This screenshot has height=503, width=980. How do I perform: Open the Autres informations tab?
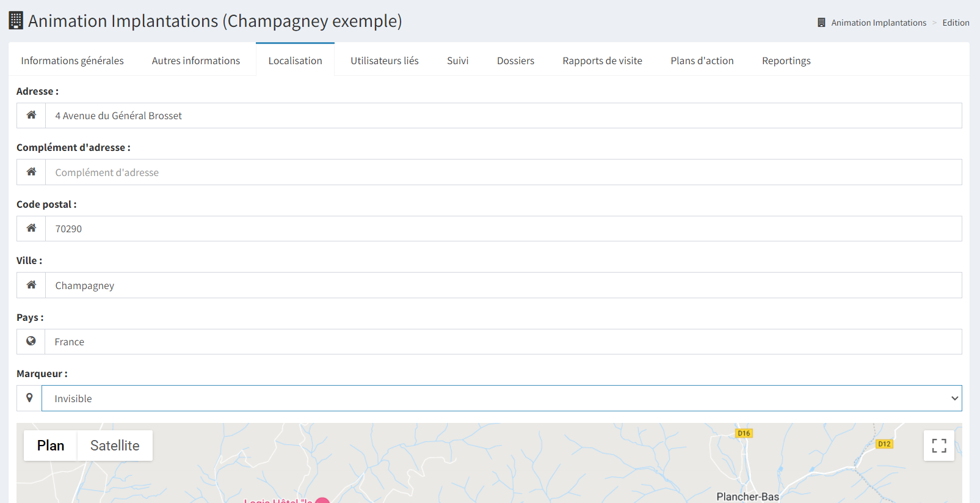click(196, 61)
